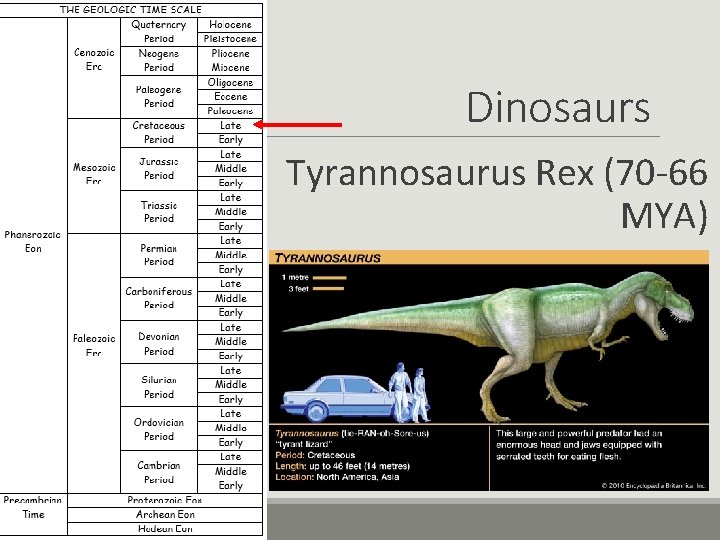
Task: Click the "Middle" cell of the Triassic Period
Action: 230,212
